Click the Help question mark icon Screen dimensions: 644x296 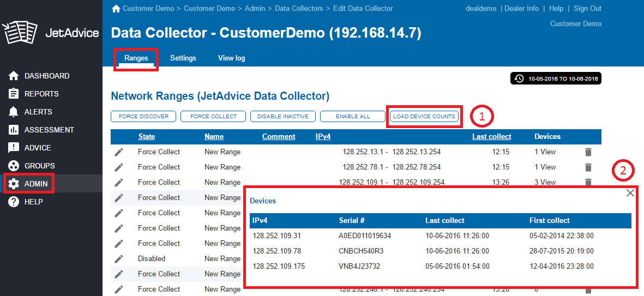tap(14, 202)
